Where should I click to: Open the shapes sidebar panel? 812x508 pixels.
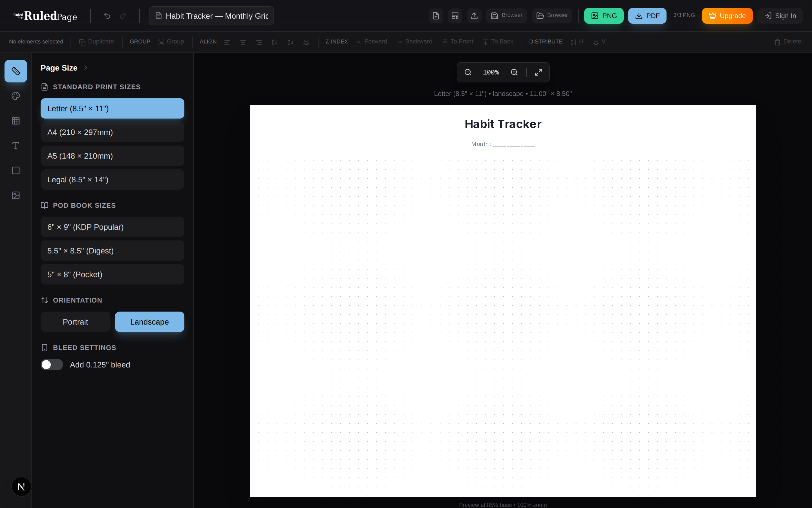click(16, 171)
